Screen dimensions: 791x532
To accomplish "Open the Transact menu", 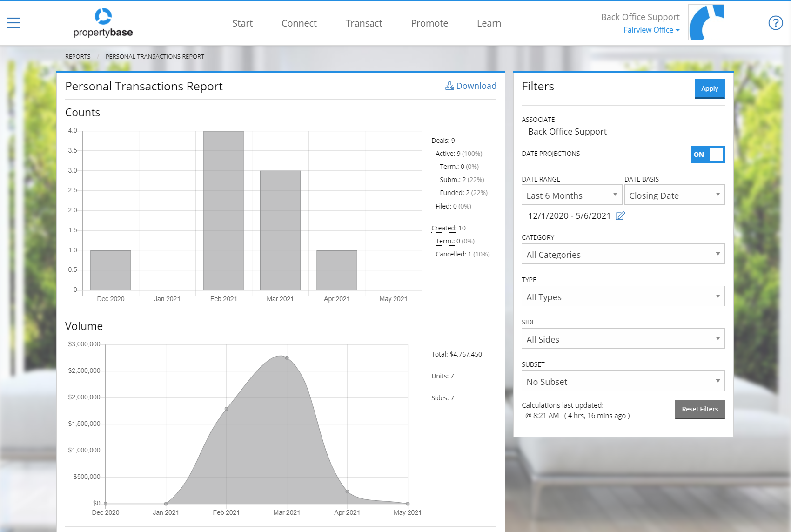I will click(363, 23).
